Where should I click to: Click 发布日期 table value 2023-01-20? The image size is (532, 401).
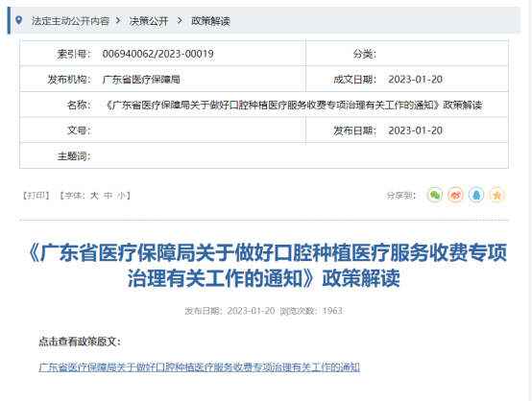[415, 130]
